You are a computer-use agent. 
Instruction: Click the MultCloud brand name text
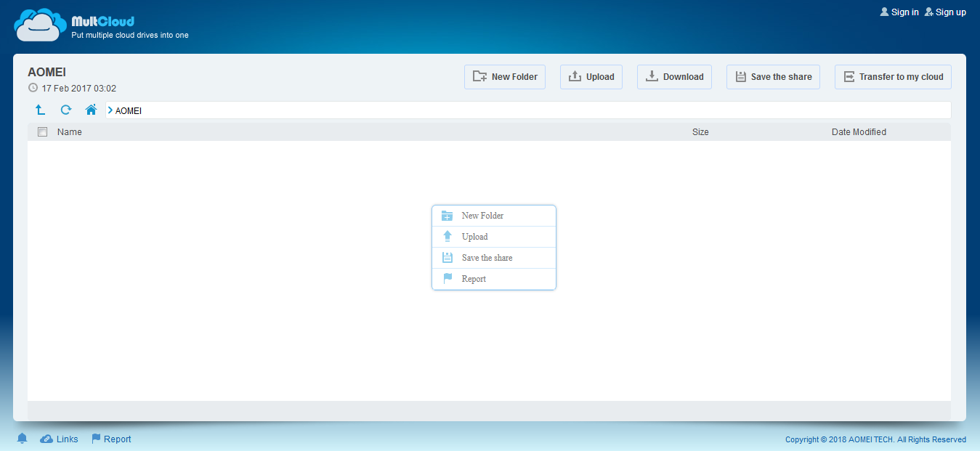pos(102,22)
